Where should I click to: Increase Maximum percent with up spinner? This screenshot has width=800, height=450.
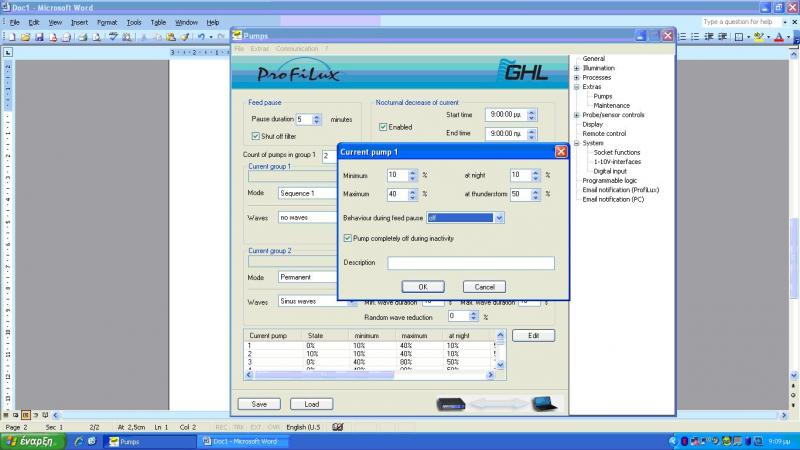[413, 191]
